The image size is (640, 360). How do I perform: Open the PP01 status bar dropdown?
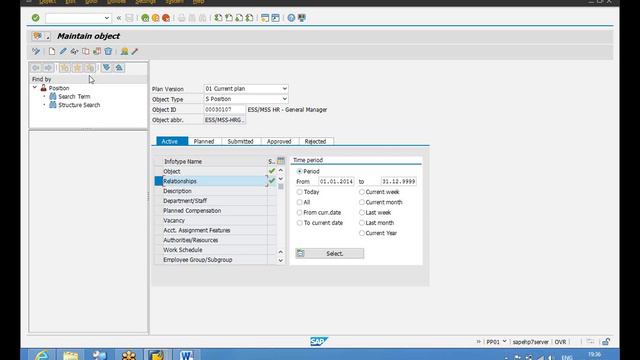(504, 341)
